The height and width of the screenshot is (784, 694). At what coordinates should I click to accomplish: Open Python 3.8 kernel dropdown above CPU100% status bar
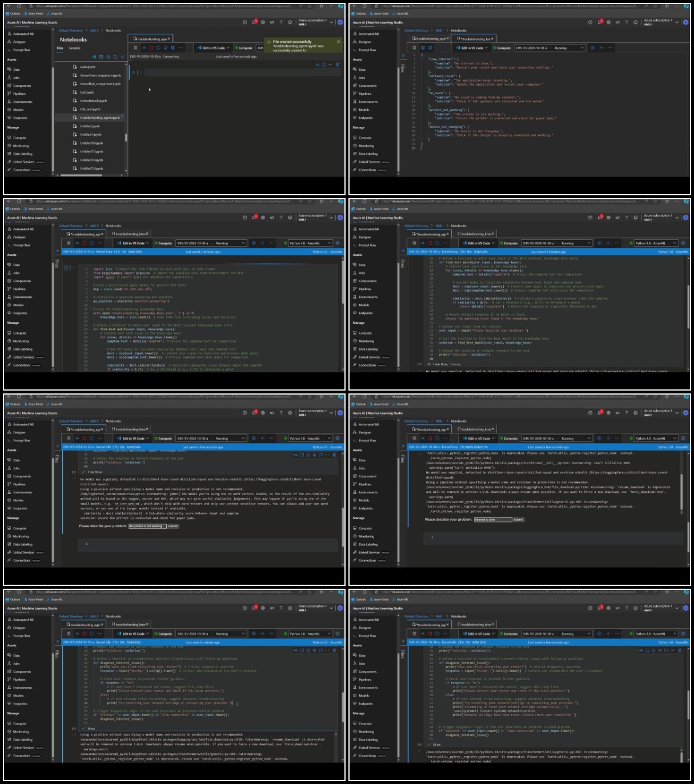[656, 439]
